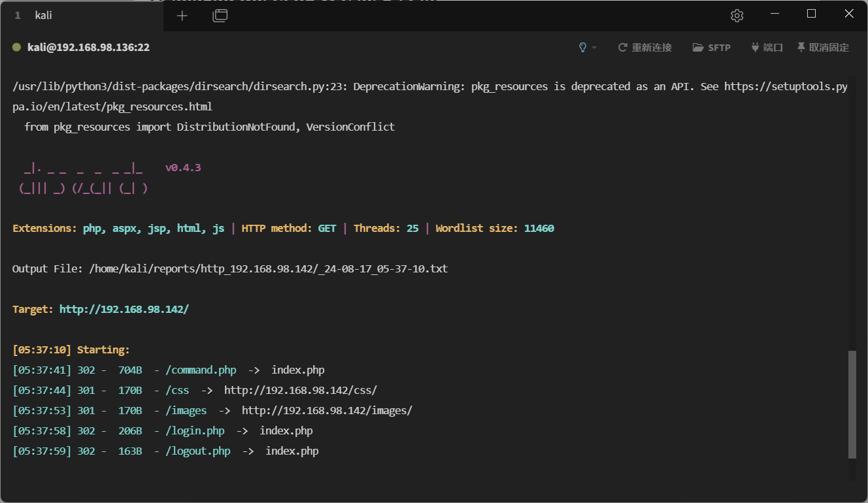Screen dimensions: 868x503
Task: Open the session panel icon beside plus
Action: click(x=220, y=16)
